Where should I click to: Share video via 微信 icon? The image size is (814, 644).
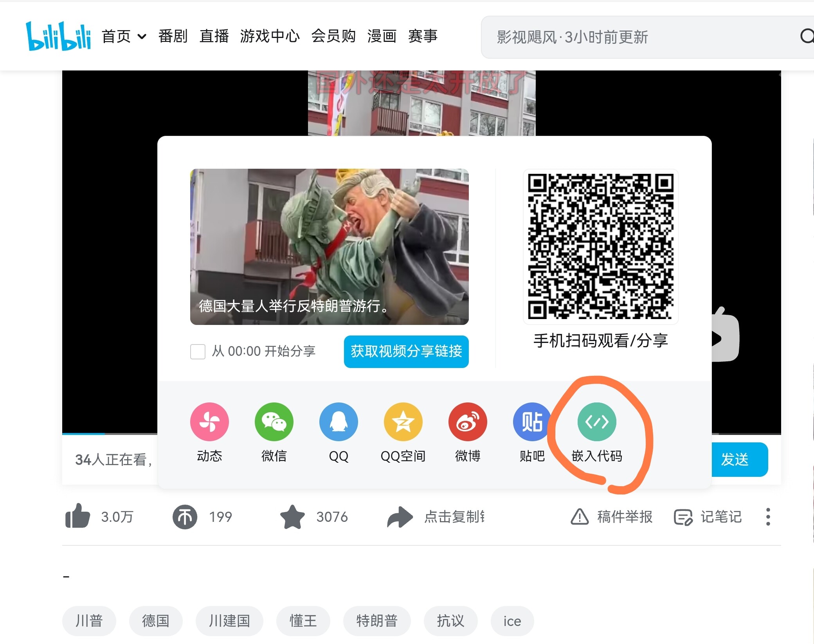click(x=274, y=422)
